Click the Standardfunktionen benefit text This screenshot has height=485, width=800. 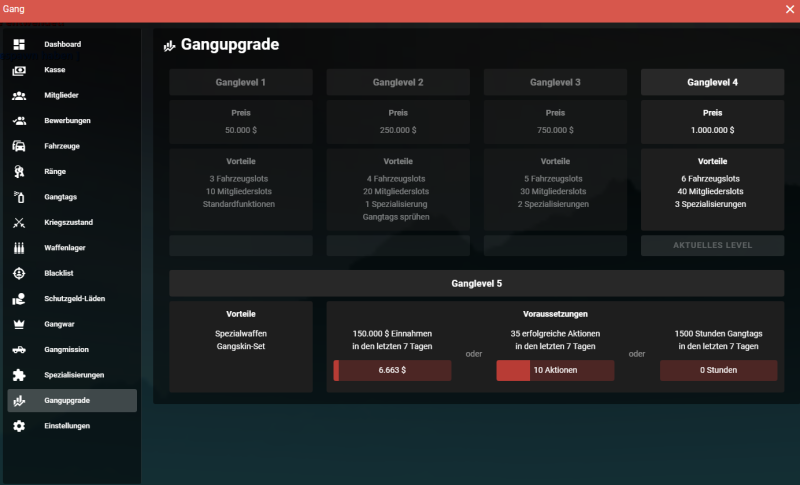[x=239, y=204]
